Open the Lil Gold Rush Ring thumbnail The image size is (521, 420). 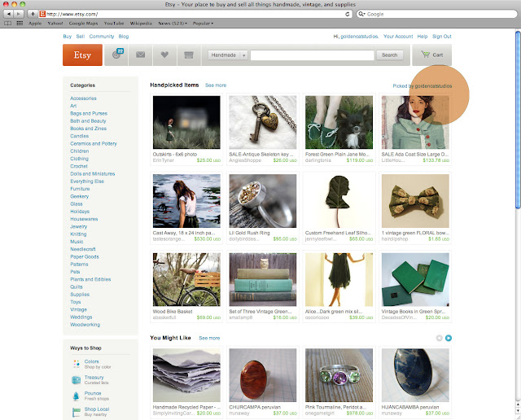click(x=262, y=201)
